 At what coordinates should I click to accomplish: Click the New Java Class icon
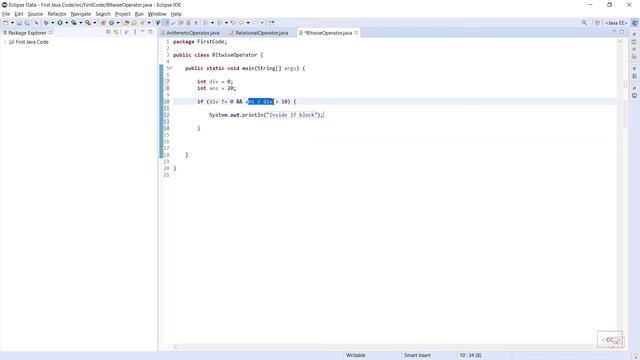111,23
